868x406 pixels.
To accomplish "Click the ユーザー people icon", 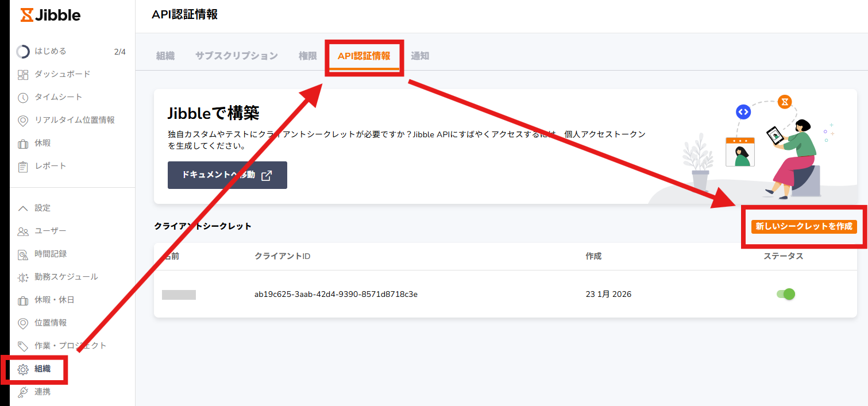I will point(23,231).
